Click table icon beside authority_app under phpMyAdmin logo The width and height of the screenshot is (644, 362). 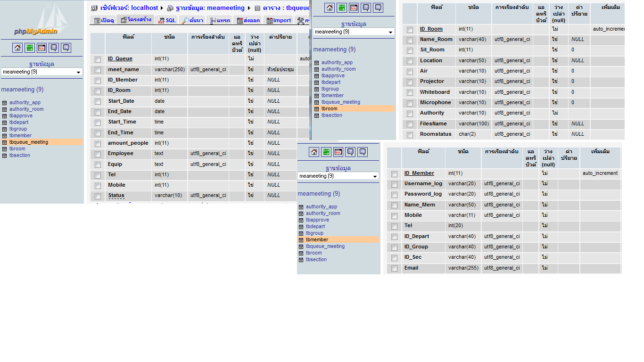point(5,103)
